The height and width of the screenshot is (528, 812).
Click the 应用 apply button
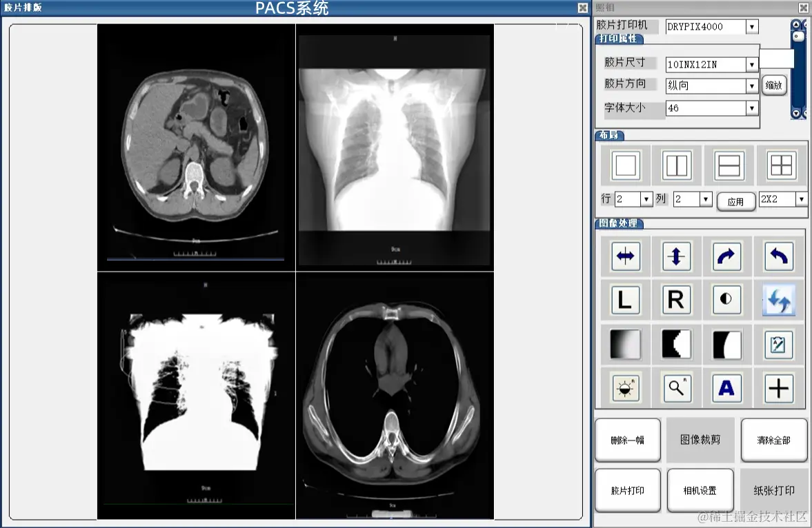click(x=736, y=201)
